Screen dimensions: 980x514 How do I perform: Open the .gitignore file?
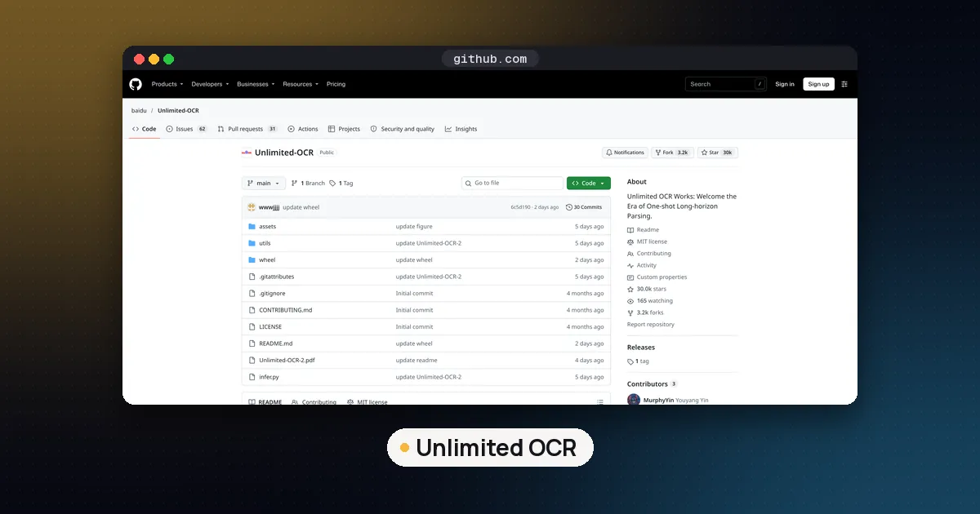(272, 294)
